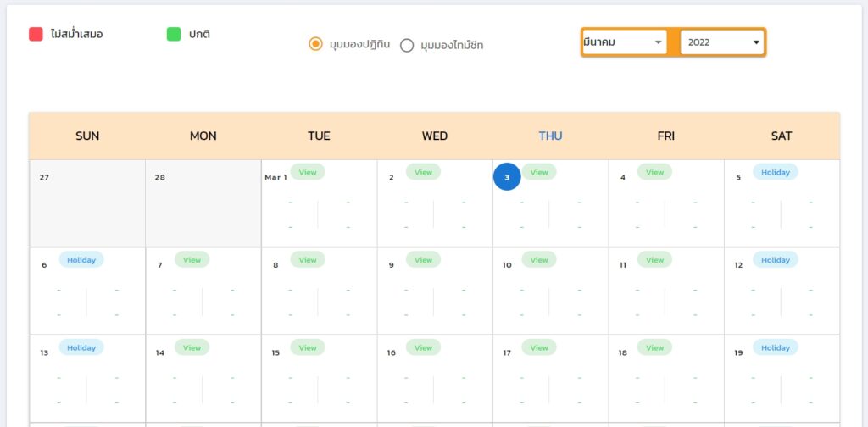Click Holiday badge on March 5
This screenshot has height=427, width=868.
point(775,172)
